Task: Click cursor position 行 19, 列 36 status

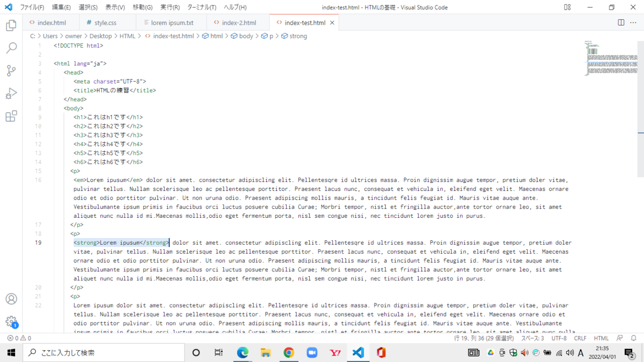Action: [x=485, y=338]
